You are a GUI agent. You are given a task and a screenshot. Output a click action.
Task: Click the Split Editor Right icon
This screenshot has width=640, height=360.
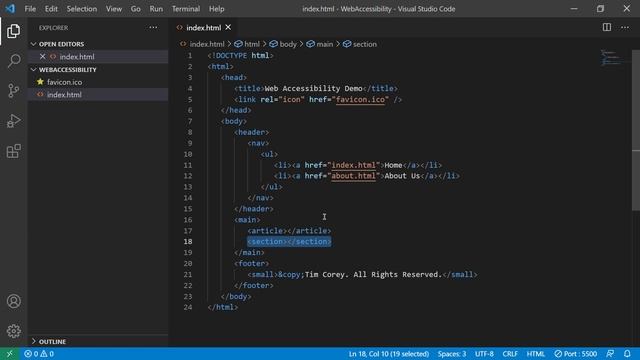pos(607,27)
